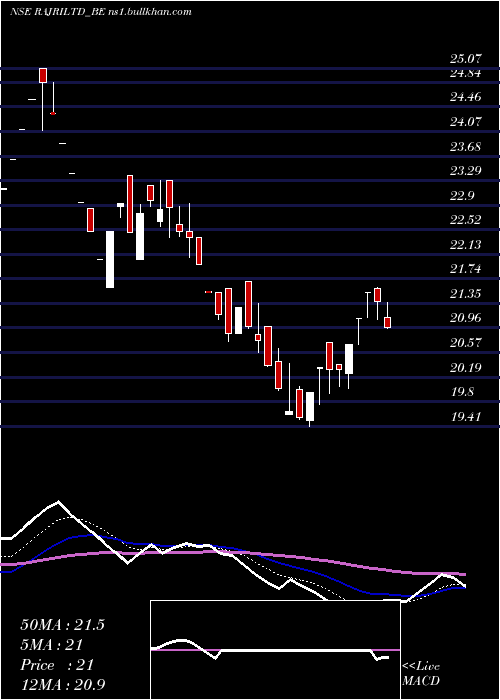
Task: Click the white MACD line inside the MACD box
Action: point(270,650)
